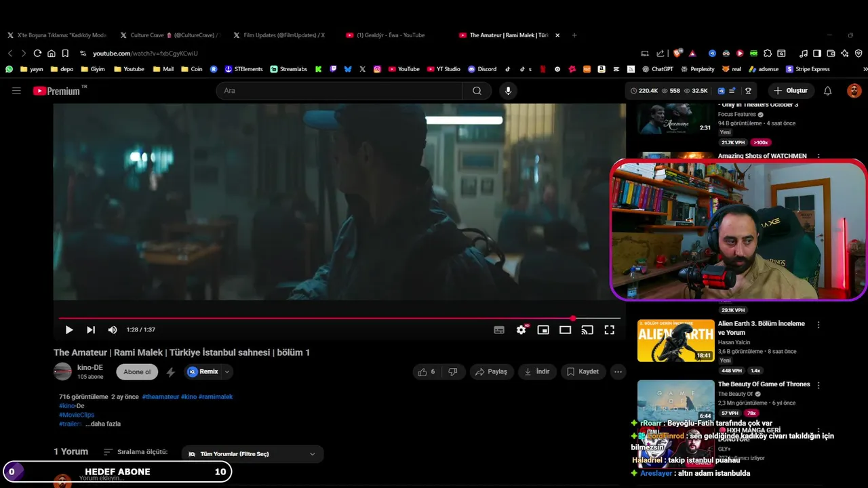Open the kino-DE channel avatar
Viewport: 868px width, 488px height.
62,371
